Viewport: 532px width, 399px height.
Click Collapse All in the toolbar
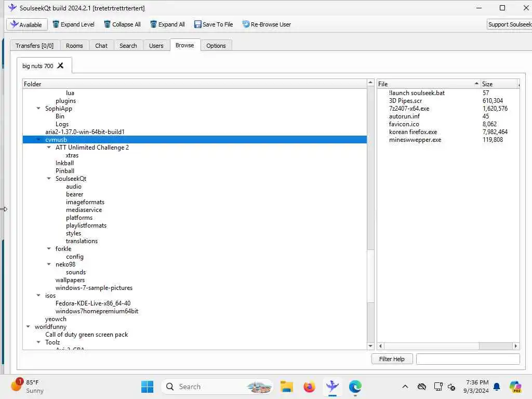tap(122, 24)
